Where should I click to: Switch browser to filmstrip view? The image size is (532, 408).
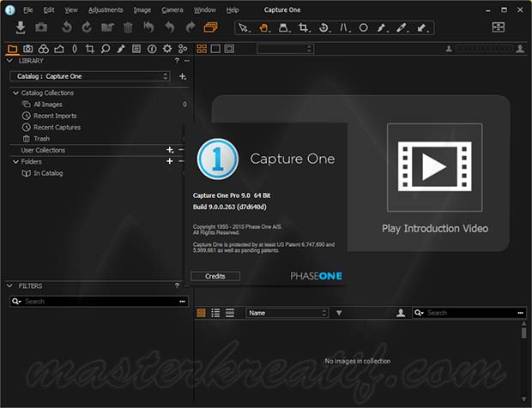coord(230,313)
